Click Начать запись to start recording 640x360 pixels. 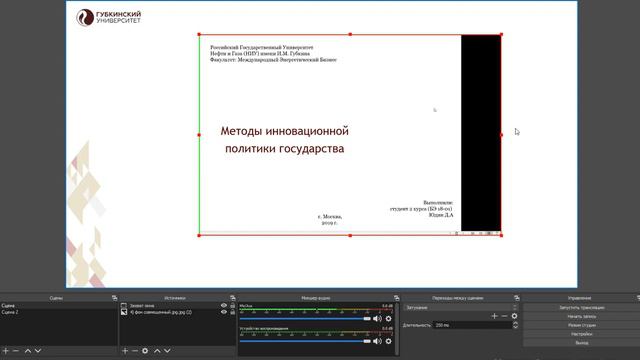coord(582,316)
